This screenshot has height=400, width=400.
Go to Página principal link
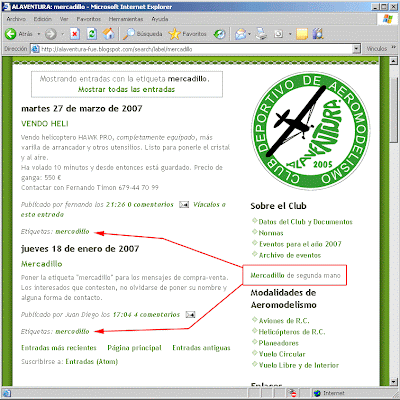click(x=134, y=348)
